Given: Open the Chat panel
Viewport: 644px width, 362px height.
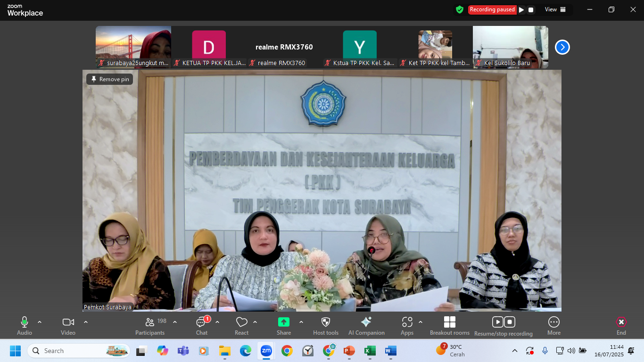Looking at the screenshot, I should pyautogui.click(x=202, y=326).
